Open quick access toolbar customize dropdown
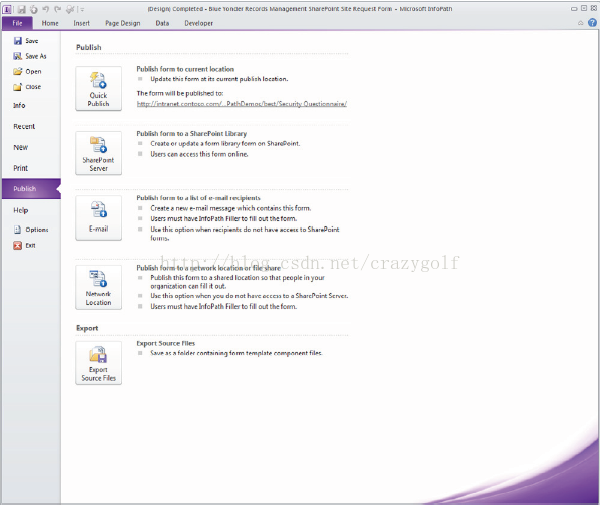This screenshot has width=600, height=505. pyautogui.click(x=83, y=10)
